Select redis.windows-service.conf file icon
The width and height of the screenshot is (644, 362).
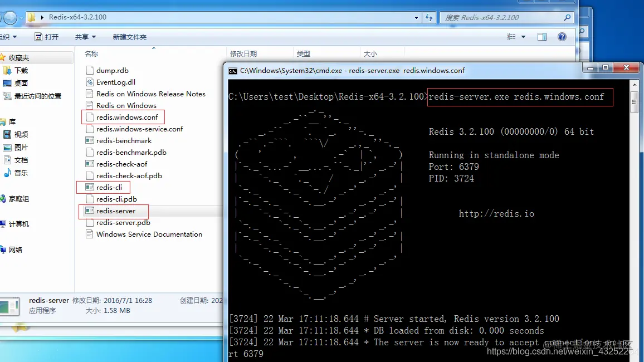coord(90,129)
